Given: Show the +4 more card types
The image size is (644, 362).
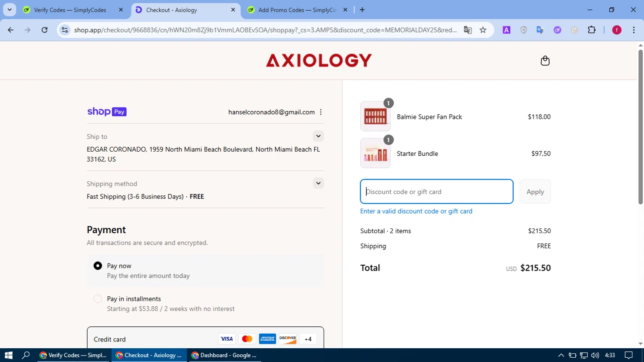Looking at the screenshot, I should pyautogui.click(x=308, y=339).
